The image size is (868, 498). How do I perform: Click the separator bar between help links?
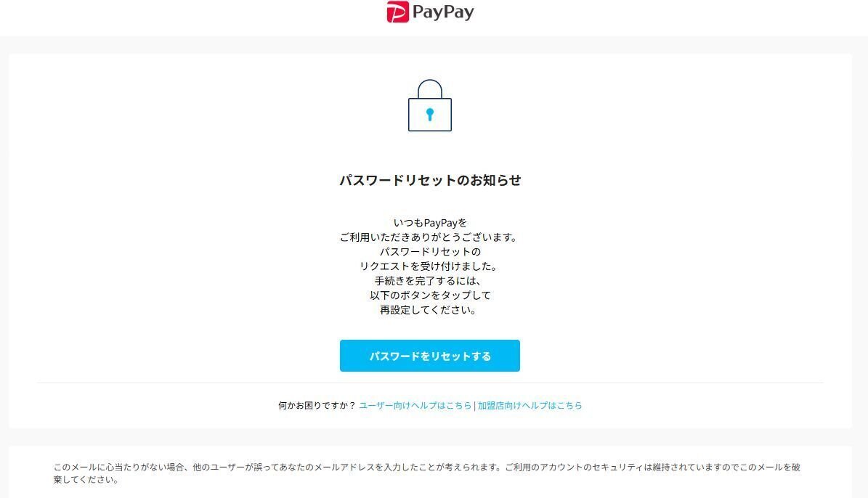[x=474, y=406]
